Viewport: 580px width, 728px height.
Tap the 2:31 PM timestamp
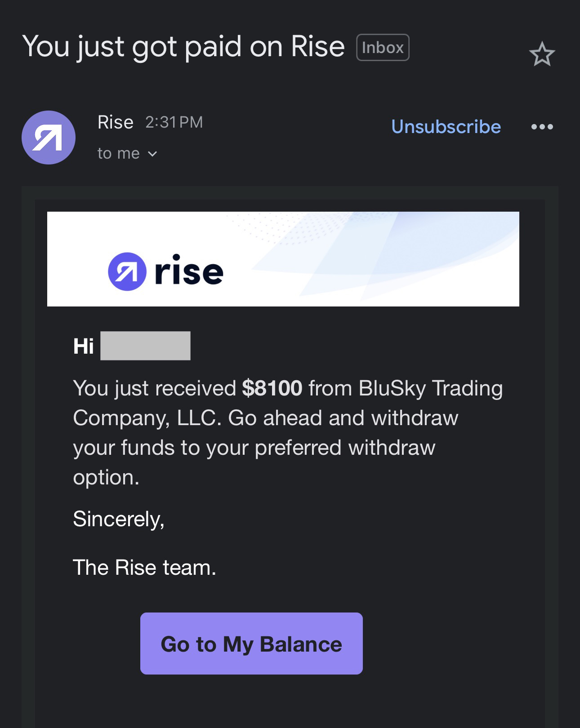(x=174, y=122)
